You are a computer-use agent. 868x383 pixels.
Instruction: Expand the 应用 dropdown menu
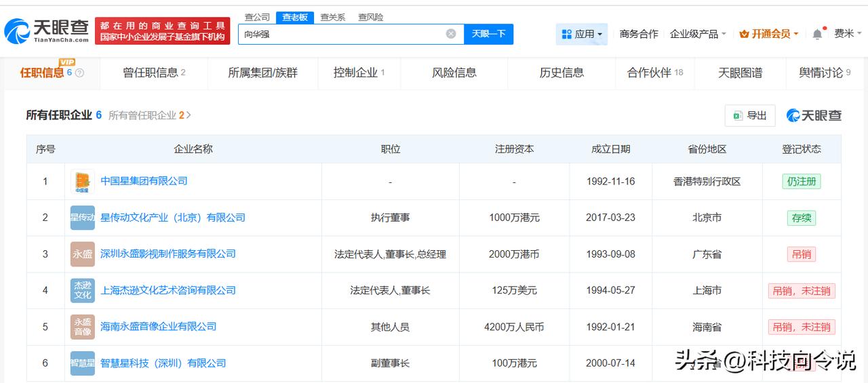pyautogui.click(x=582, y=34)
